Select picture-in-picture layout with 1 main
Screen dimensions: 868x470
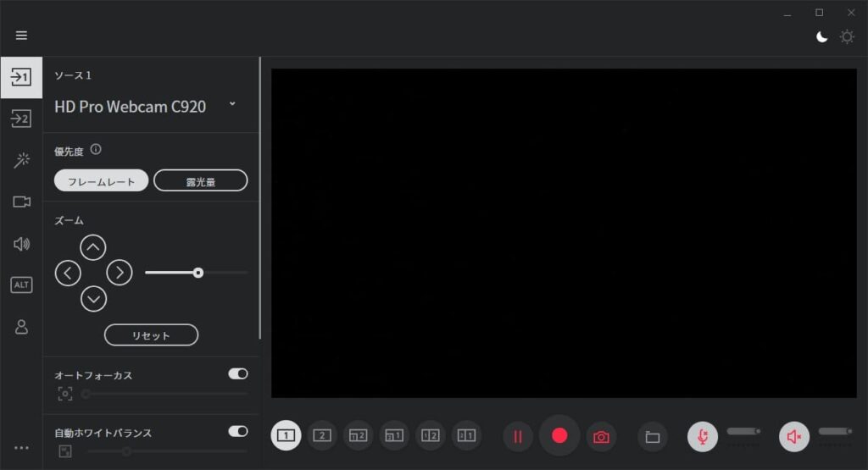394,436
